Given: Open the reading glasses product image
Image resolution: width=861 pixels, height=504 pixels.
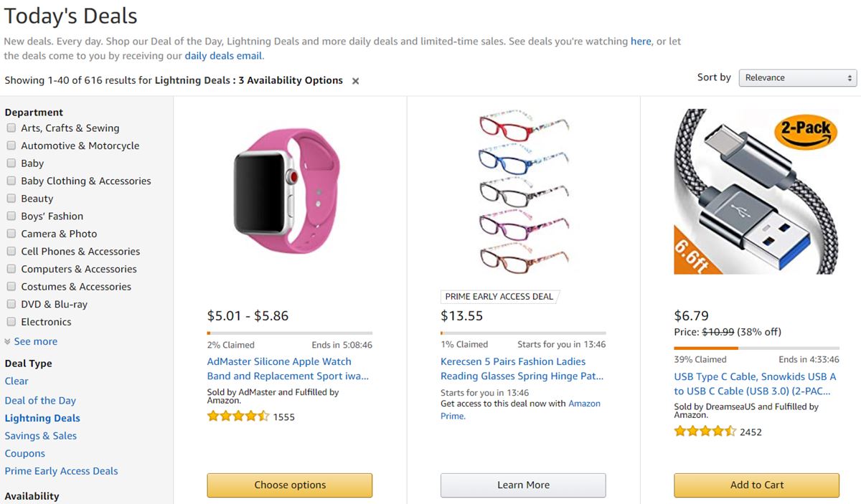Looking at the screenshot, I should click(x=523, y=190).
